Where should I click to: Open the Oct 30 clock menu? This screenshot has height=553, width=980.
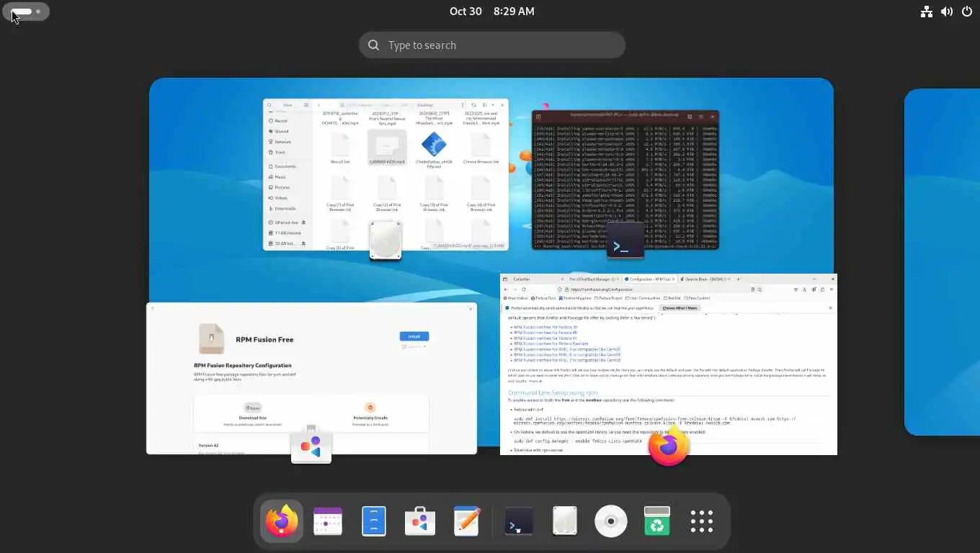[492, 12]
